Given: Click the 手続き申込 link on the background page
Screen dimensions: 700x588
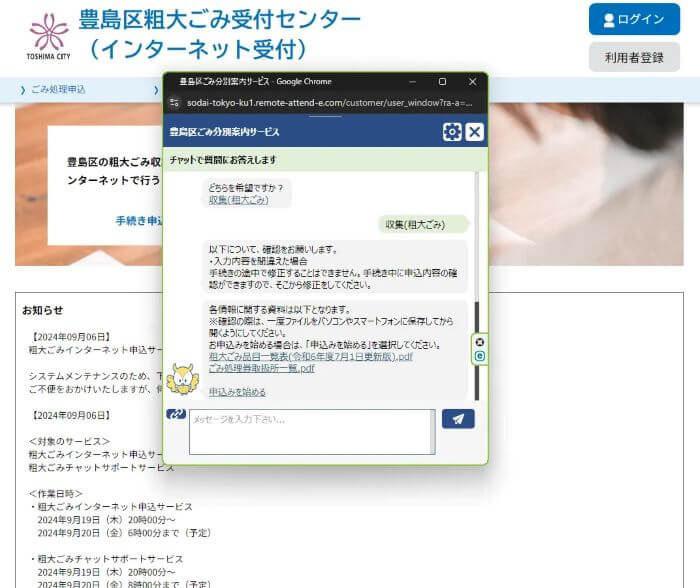Looking at the screenshot, I should pyautogui.click(x=139, y=221).
